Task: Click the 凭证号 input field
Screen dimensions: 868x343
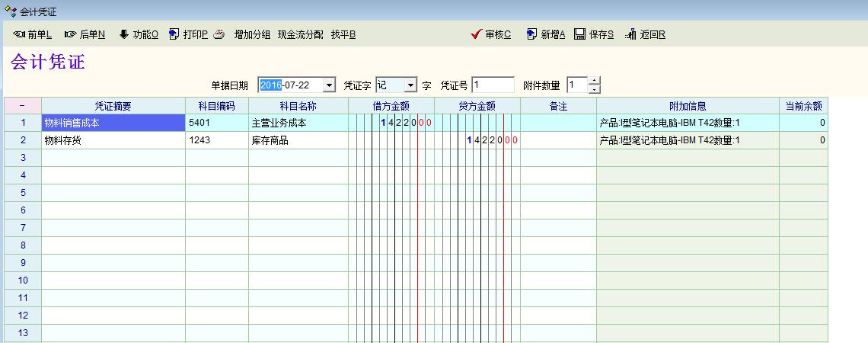Action: [x=493, y=85]
